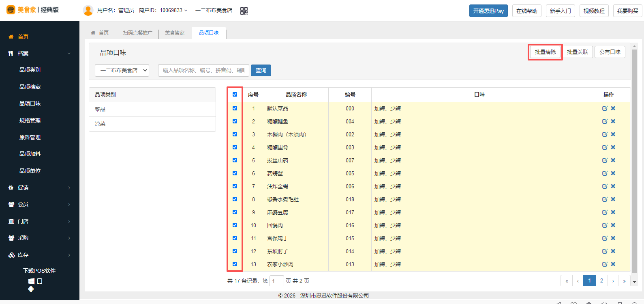This screenshot has width=644, height=304.
Task: Click the user avatar icon
Action: coord(88,11)
